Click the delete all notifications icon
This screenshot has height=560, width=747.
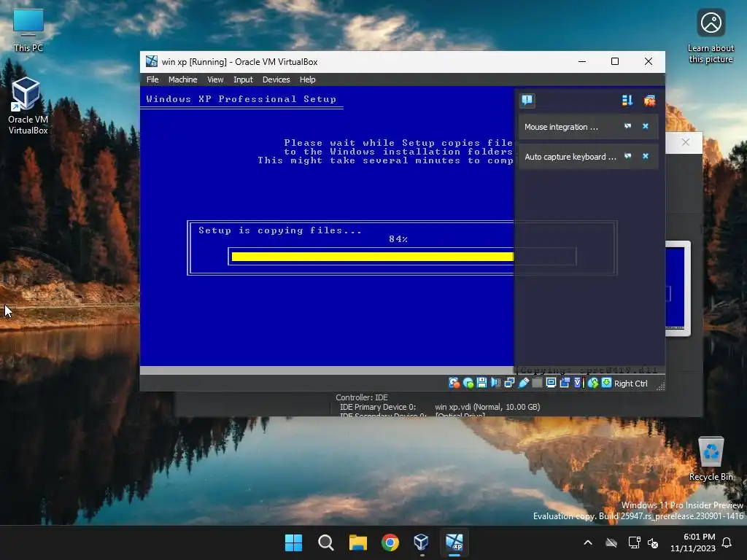click(649, 100)
